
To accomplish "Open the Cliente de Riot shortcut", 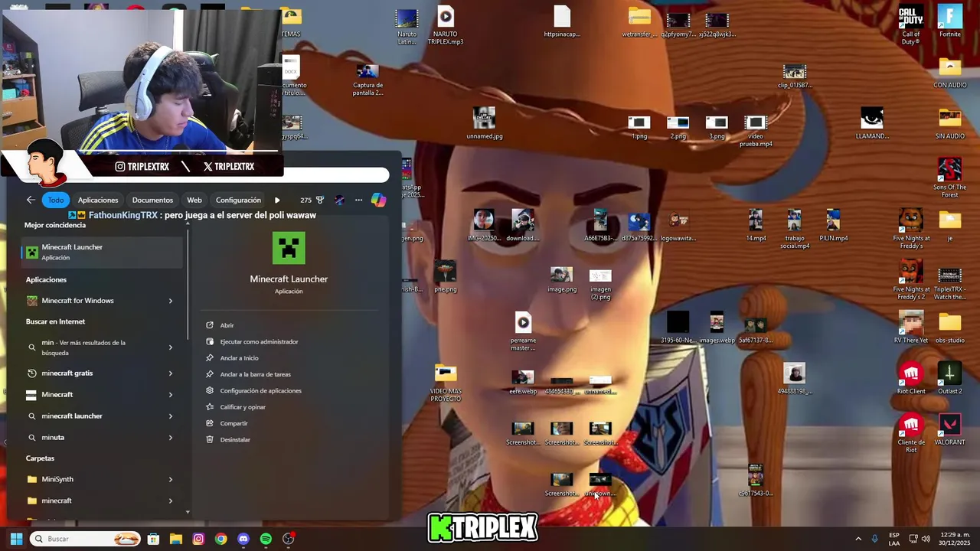I will tap(911, 433).
